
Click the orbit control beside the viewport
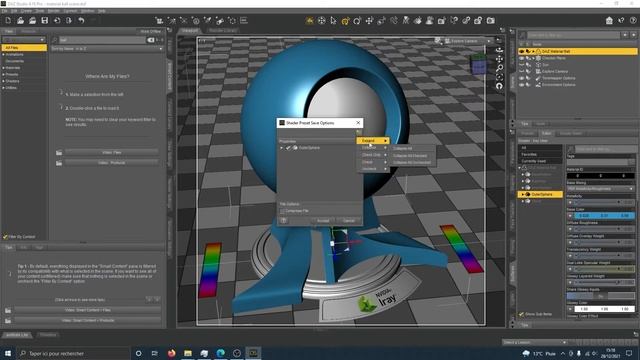coord(499,50)
